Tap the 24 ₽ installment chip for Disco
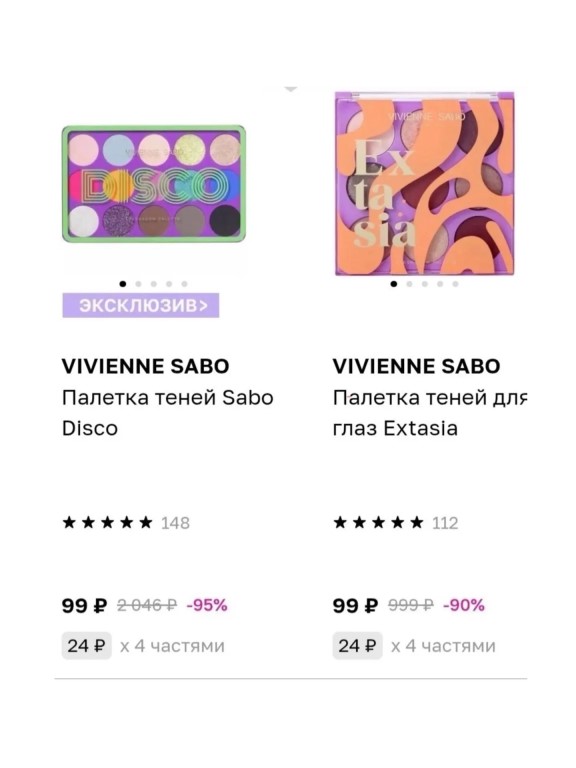Viewport: 576px width, 768px height. click(x=87, y=646)
